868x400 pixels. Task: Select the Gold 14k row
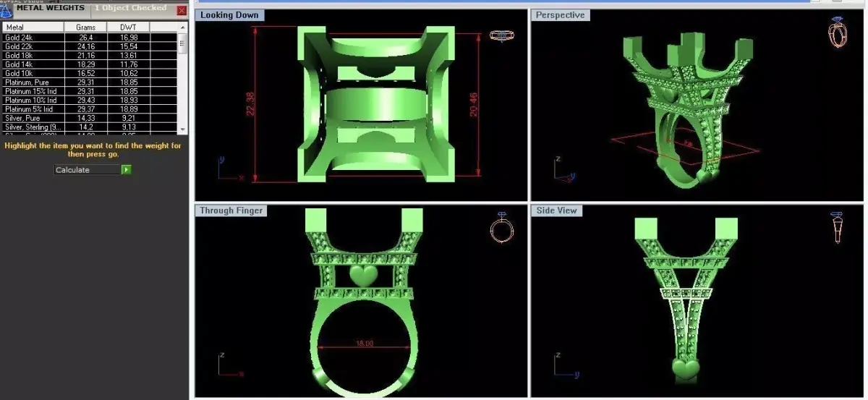point(90,64)
